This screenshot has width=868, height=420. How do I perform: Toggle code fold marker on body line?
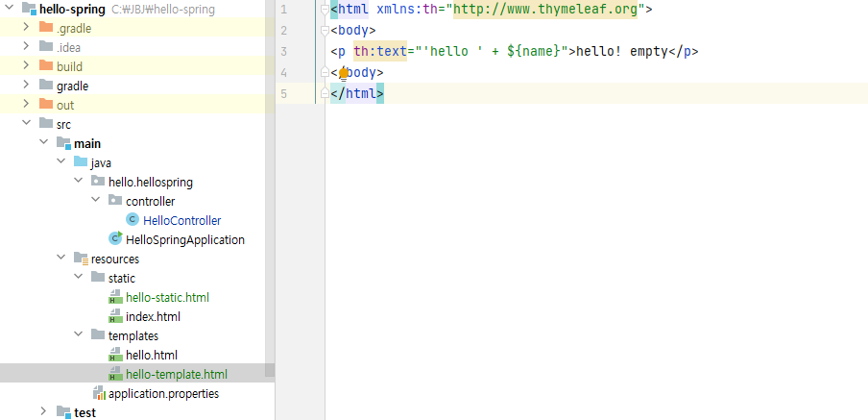tap(325, 30)
